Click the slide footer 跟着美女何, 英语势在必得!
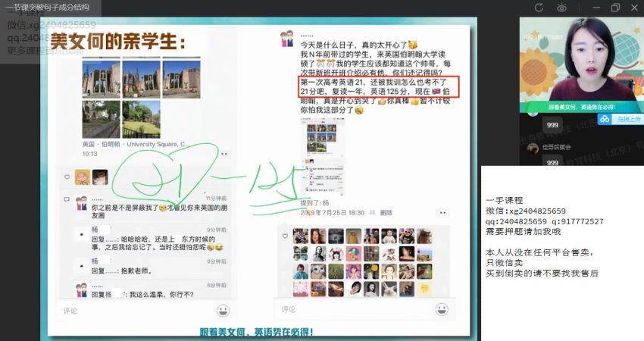This screenshot has height=341, width=644. coord(257,332)
